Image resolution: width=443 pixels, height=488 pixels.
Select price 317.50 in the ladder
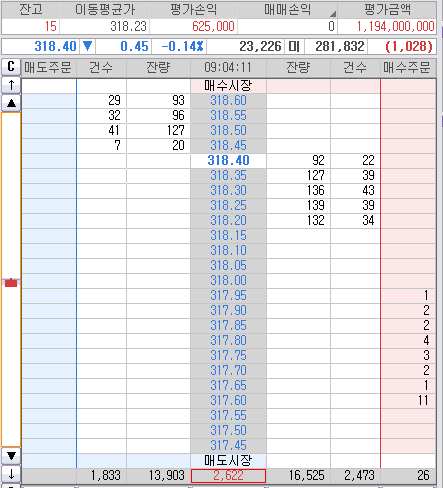pyautogui.click(x=228, y=431)
